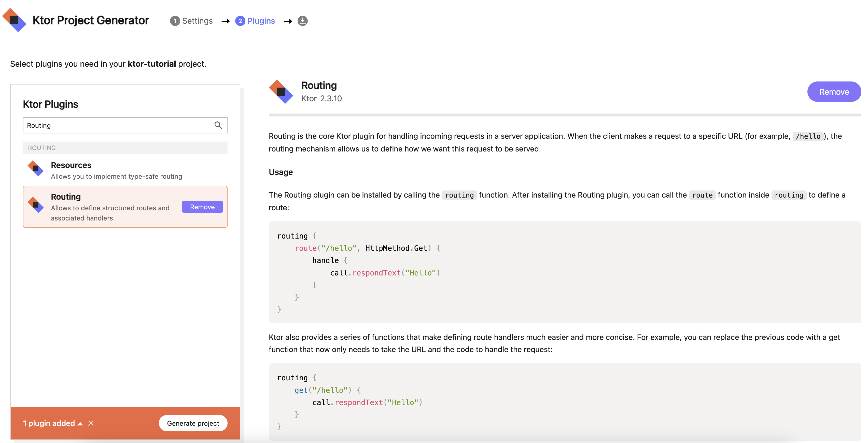Click the Routing heading in detail pane

319,85
